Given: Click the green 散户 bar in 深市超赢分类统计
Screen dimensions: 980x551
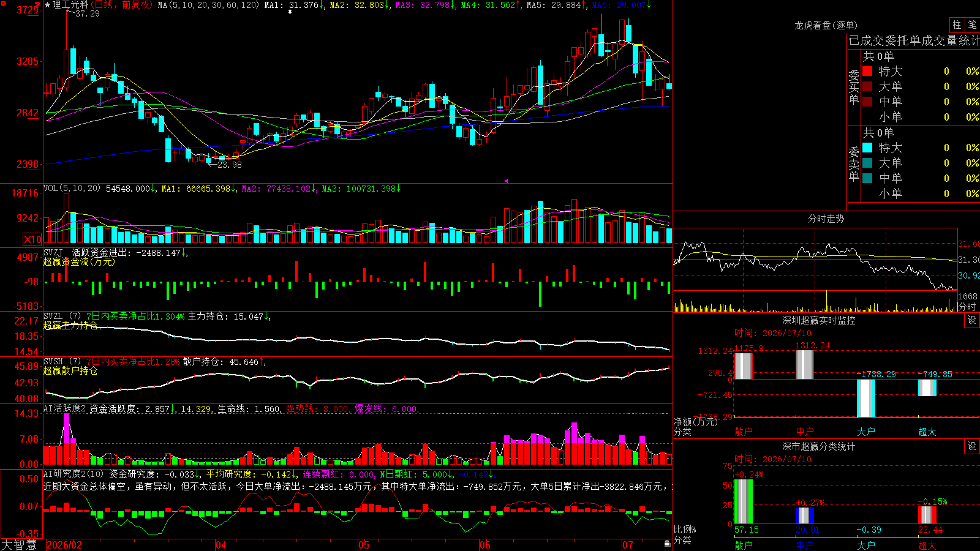Looking at the screenshot, I should pyautogui.click(x=744, y=502).
